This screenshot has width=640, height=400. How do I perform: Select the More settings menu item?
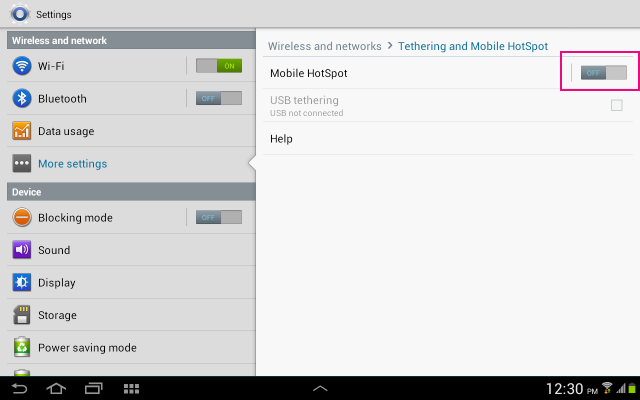(x=131, y=164)
